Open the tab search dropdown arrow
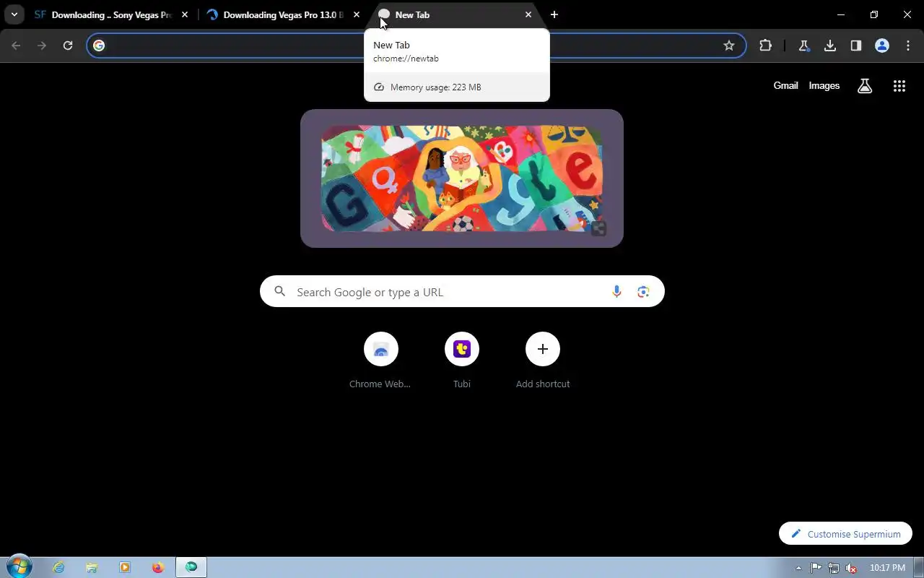The image size is (924, 578). pyautogui.click(x=14, y=14)
